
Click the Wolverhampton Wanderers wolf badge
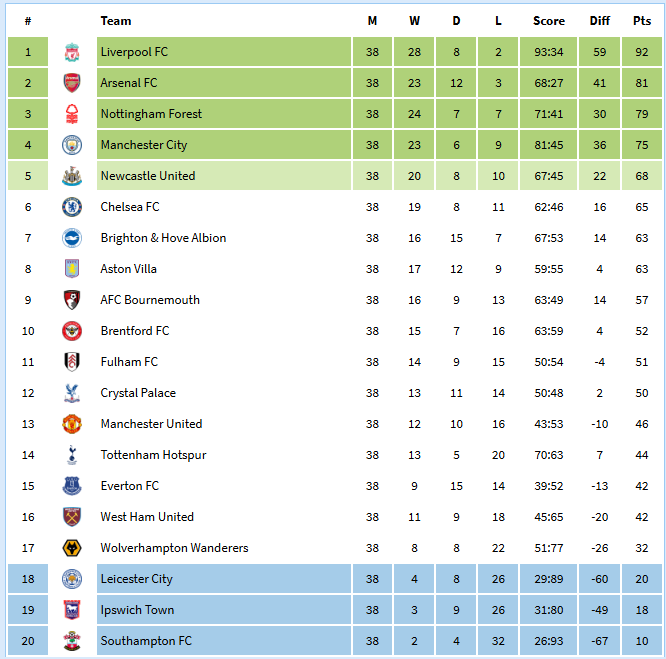click(72, 548)
